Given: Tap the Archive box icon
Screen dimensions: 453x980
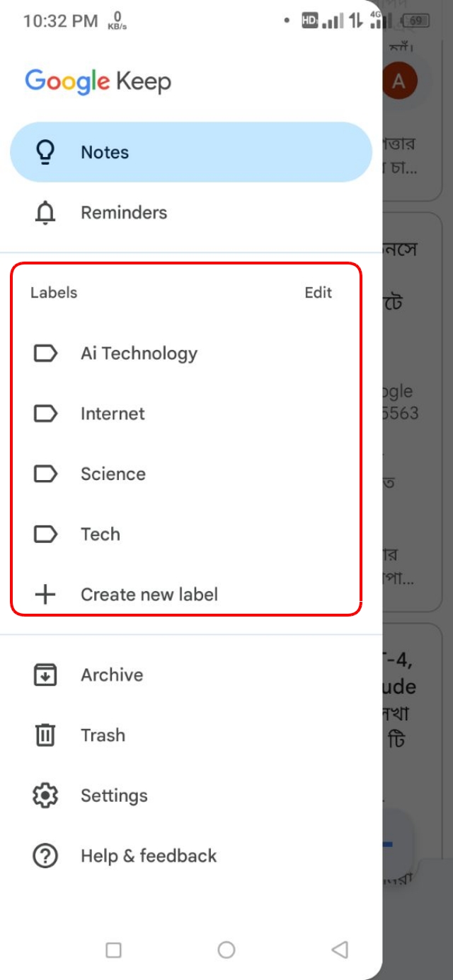Looking at the screenshot, I should click(x=45, y=675).
